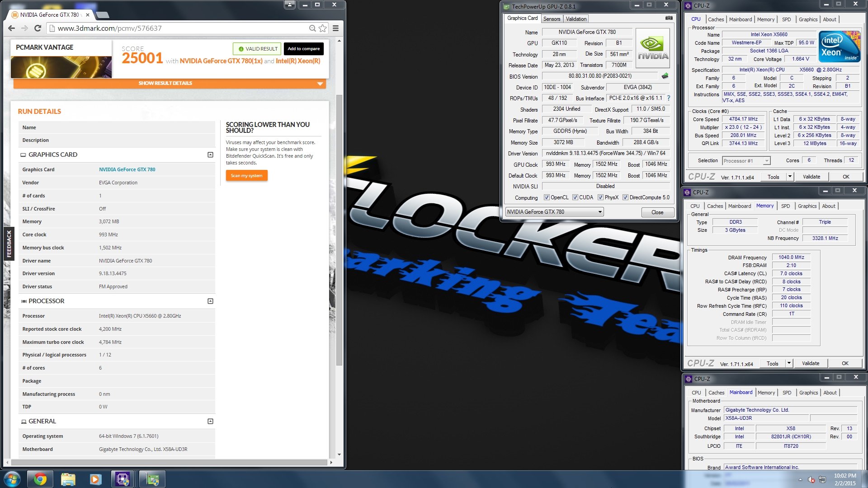The image size is (868, 488).
Task: Open Mainboard tab in top CPU-Z
Action: [x=741, y=19]
